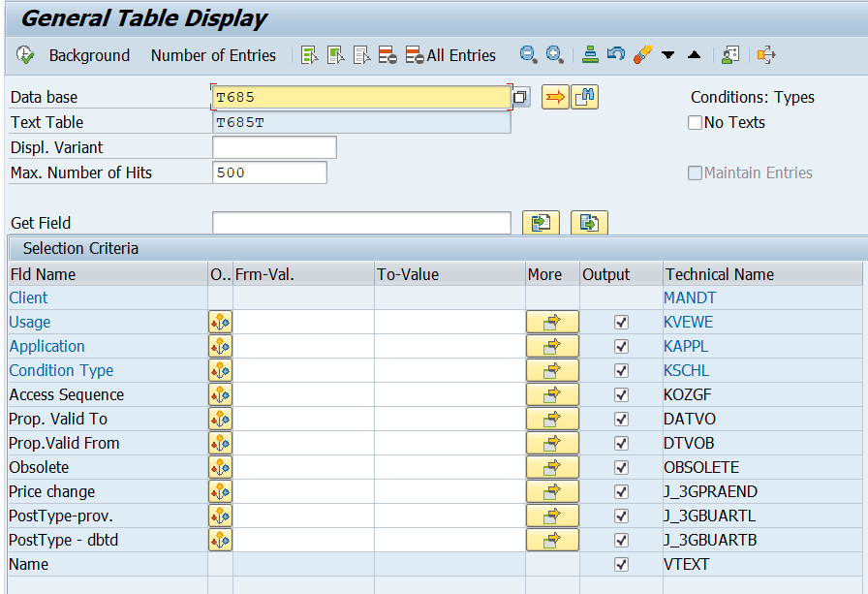Toggle Output checkbox for Price change row

pos(621,491)
